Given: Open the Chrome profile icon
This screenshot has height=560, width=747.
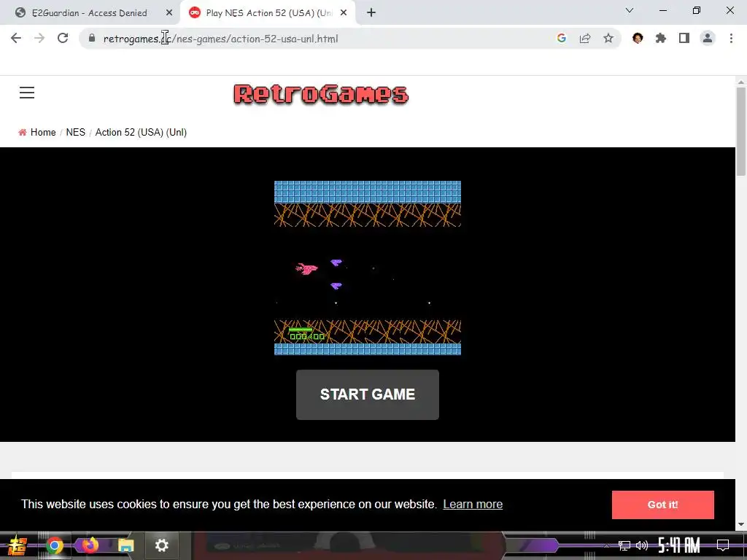Looking at the screenshot, I should click(708, 38).
